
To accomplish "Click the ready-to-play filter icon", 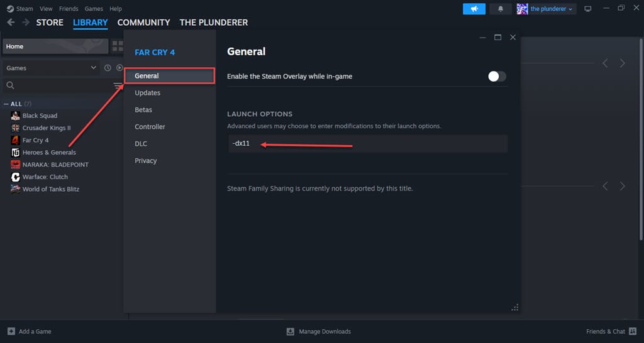I will [x=119, y=68].
